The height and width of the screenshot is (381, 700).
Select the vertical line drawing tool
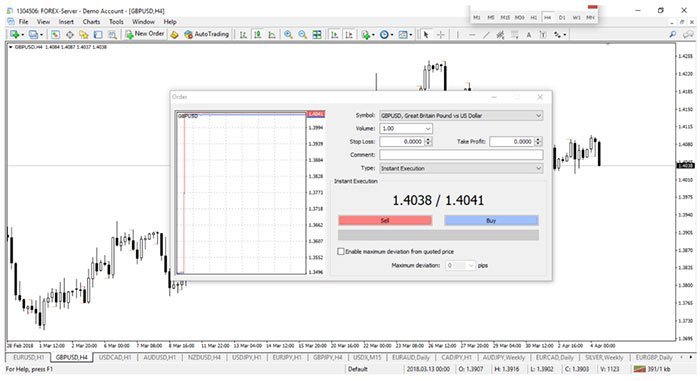(457, 34)
